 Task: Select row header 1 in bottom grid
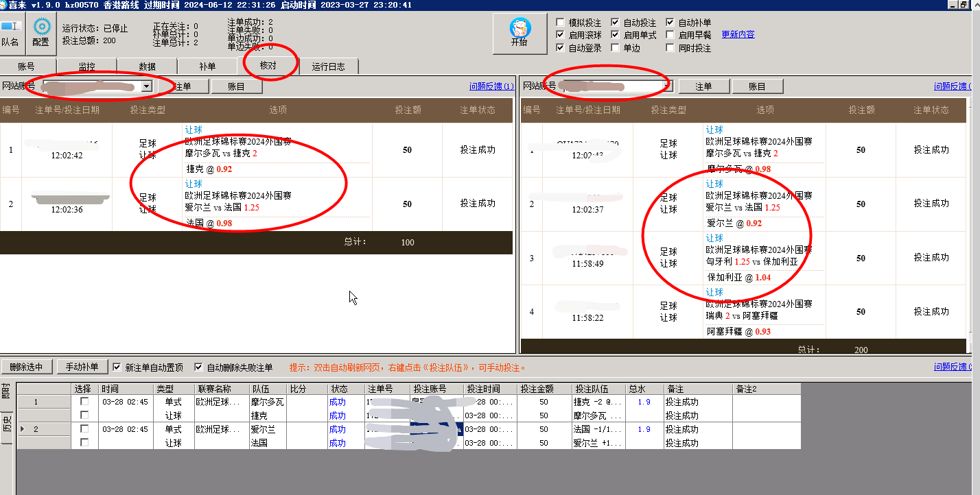[x=44, y=402]
